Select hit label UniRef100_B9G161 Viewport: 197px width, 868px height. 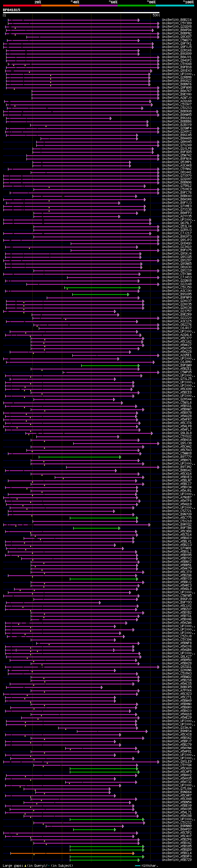[177, 118]
